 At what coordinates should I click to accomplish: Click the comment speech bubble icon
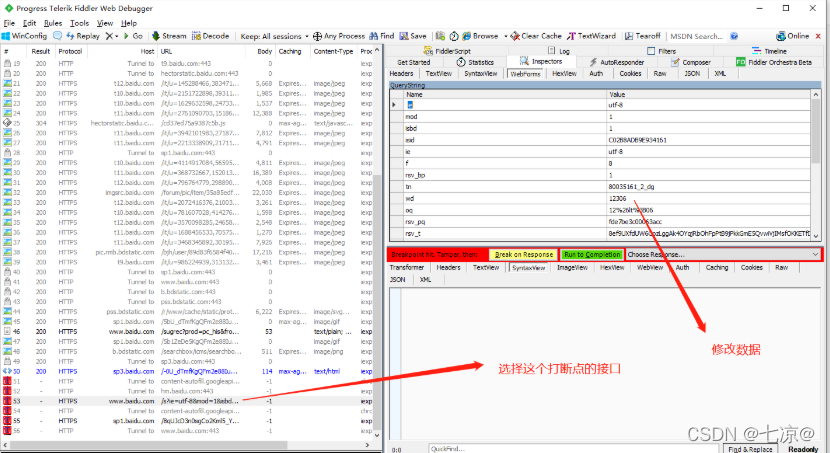click(x=57, y=36)
